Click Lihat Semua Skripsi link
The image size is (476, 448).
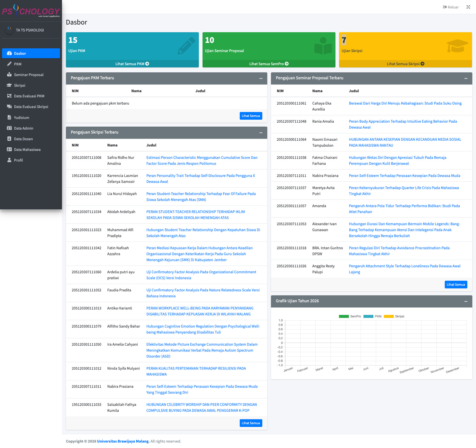click(x=405, y=64)
